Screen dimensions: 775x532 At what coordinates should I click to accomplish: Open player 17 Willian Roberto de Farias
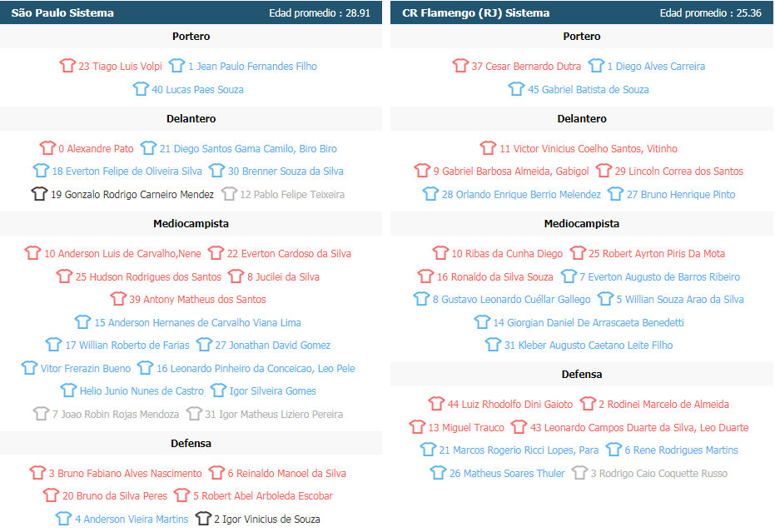click(127, 346)
